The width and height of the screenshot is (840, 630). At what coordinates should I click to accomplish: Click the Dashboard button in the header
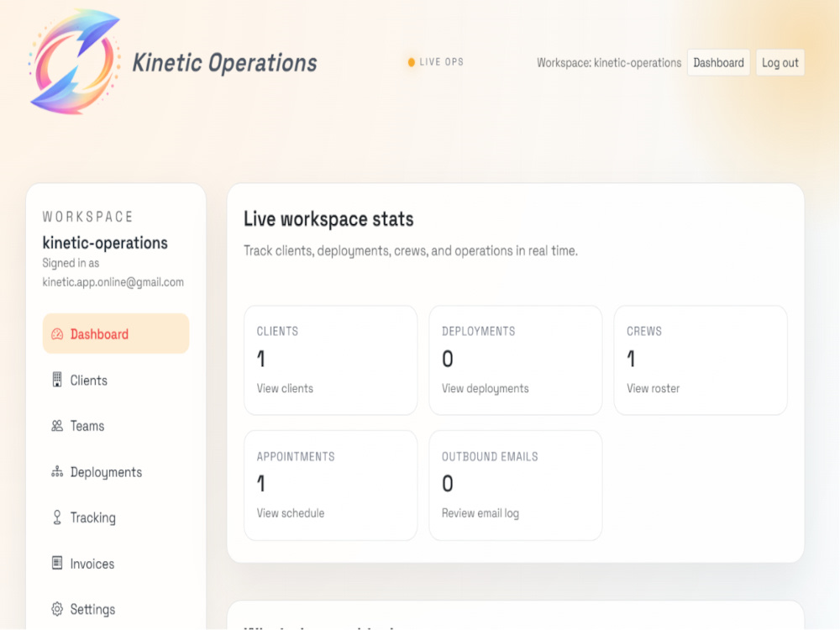pyautogui.click(x=718, y=63)
